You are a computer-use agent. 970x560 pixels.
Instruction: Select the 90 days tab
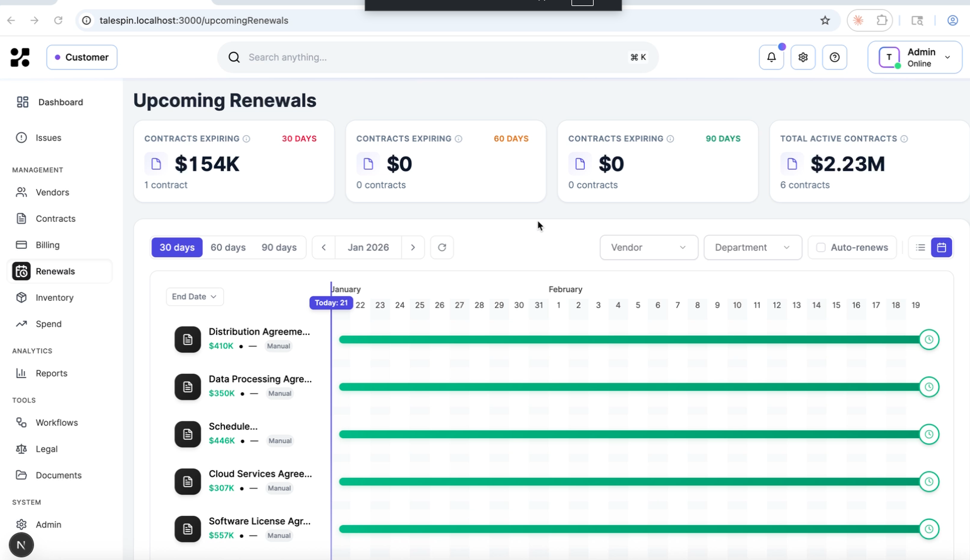click(279, 247)
